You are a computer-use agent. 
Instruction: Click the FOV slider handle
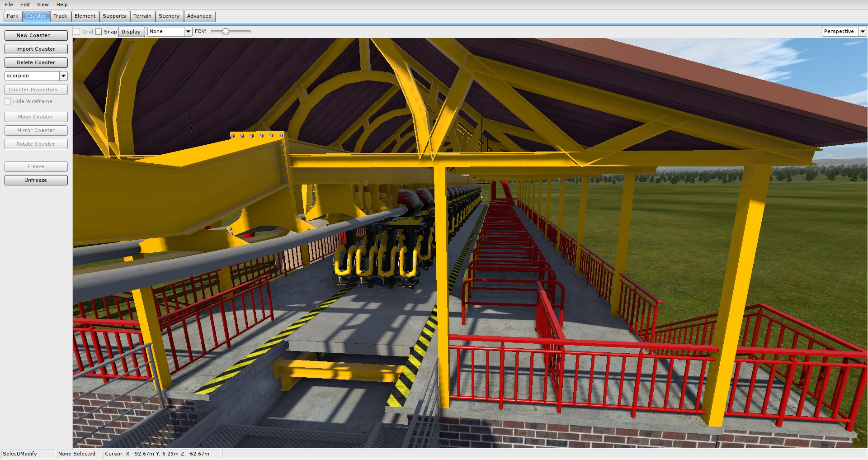pos(226,32)
